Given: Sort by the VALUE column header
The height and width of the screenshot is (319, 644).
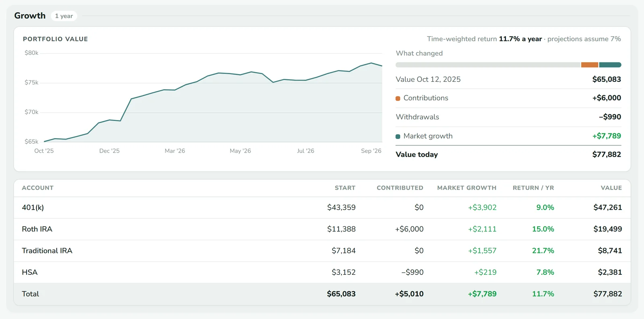Looking at the screenshot, I should click(611, 188).
